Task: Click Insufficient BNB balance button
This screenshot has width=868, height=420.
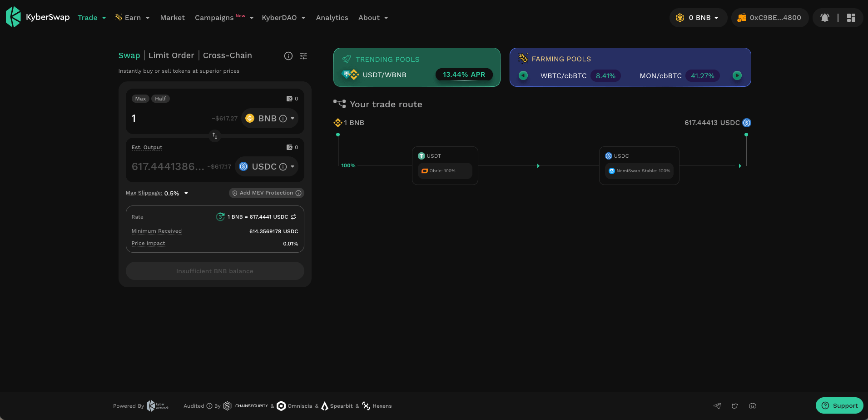Action: point(215,271)
